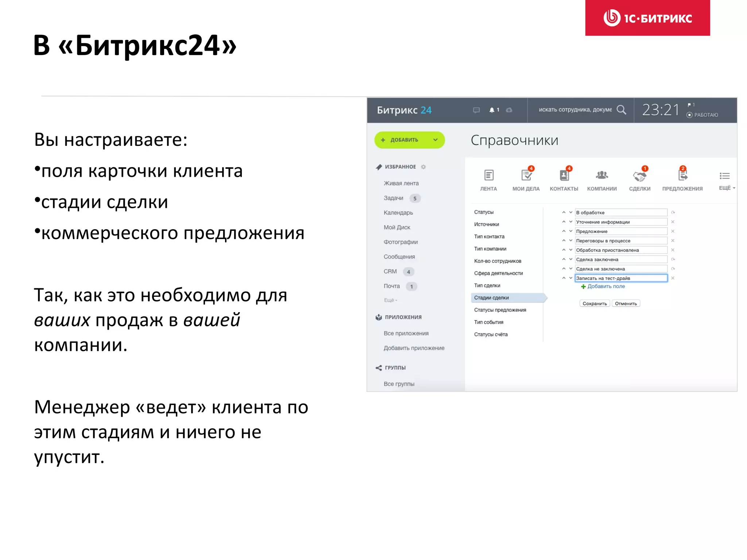Delete the Обработка приостановлена stage
This screenshot has width=747, height=560.
(673, 250)
